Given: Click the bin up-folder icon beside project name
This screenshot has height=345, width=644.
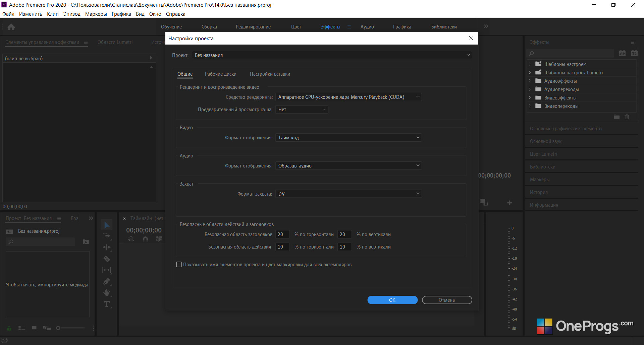Looking at the screenshot, I should (9, 231).
